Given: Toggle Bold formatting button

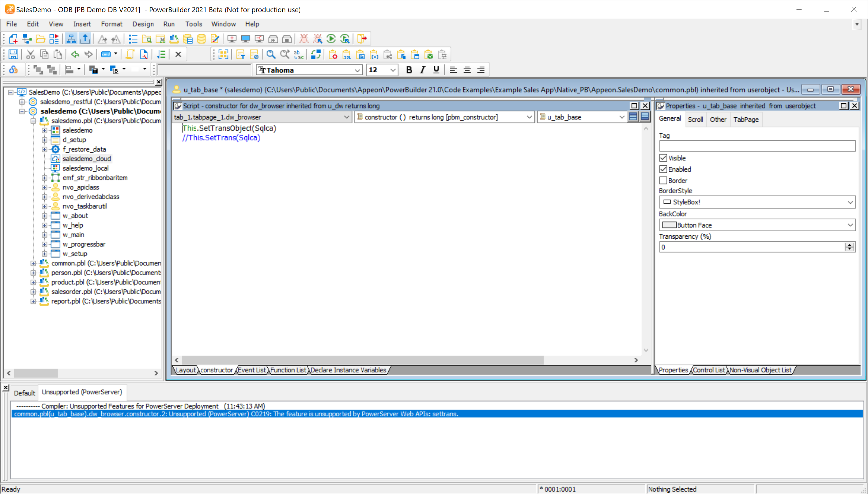Looking at the screenshot, I should (409, 70).
